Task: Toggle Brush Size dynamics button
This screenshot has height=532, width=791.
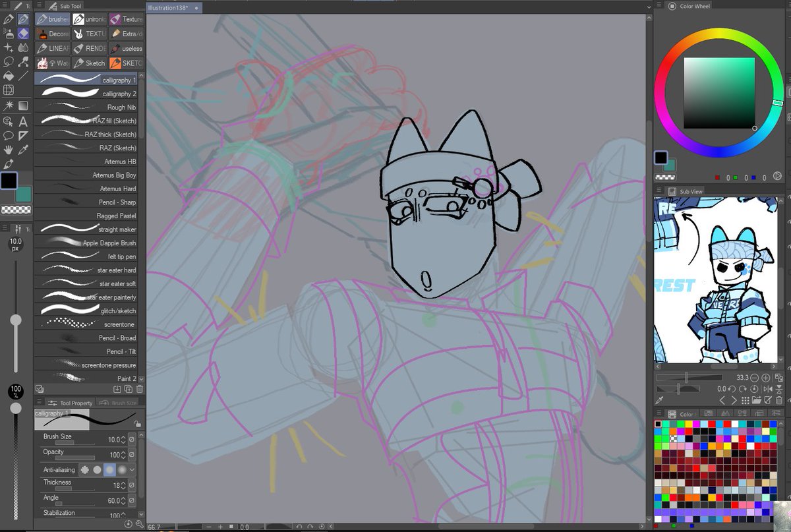Action: (x=132, y=440)
